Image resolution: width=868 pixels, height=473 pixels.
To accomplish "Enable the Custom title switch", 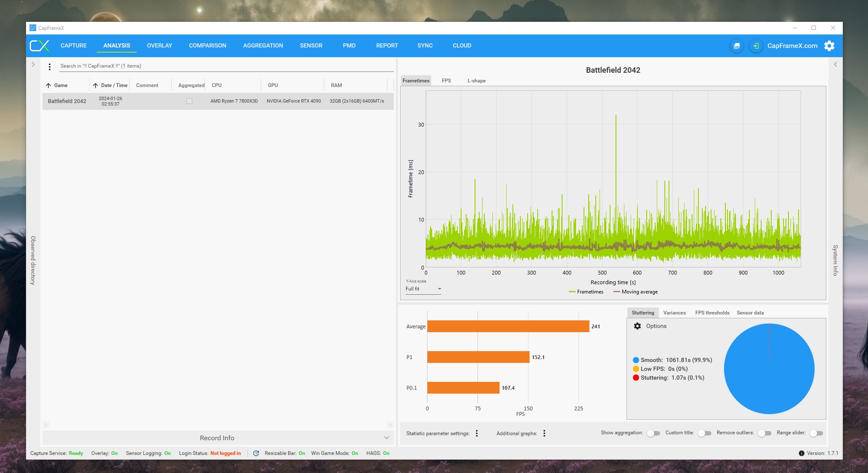I will click(704, 433).
